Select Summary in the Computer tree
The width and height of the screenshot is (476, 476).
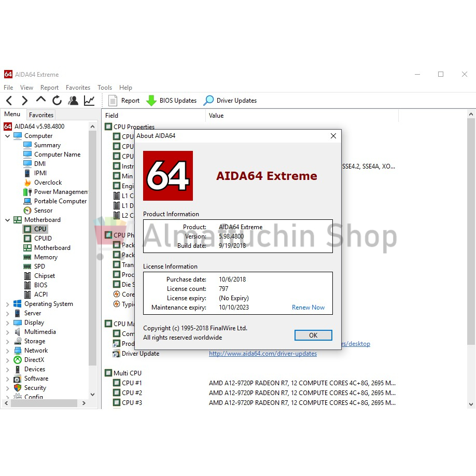[x=47, y=145]
